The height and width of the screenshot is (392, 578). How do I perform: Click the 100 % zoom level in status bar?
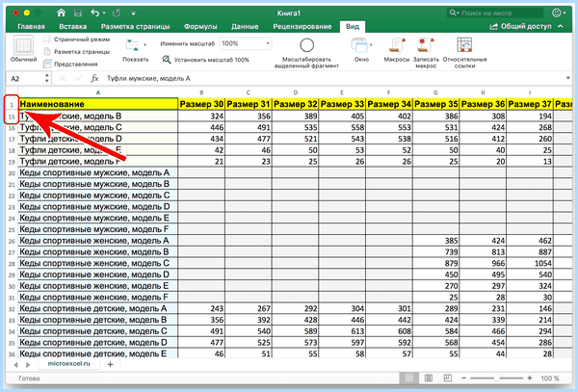(550, 379)
